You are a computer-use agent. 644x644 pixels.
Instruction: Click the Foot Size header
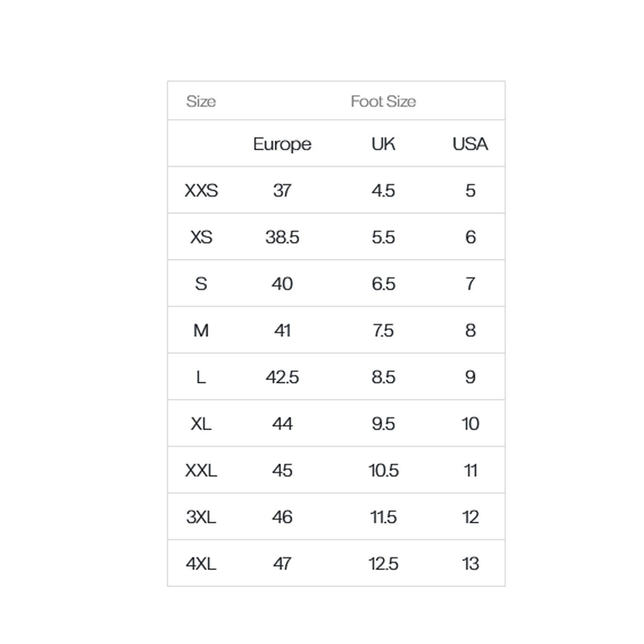(x=383, y=101)
